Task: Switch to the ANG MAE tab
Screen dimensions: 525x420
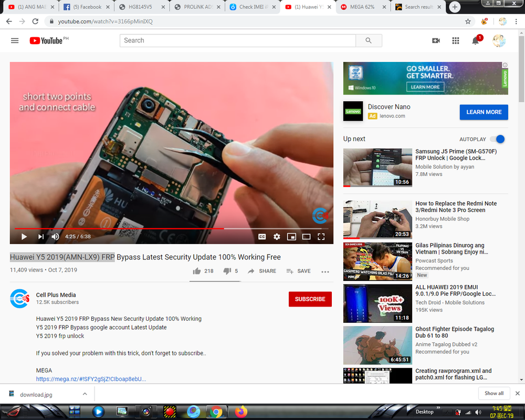Action: coord(31,7)
